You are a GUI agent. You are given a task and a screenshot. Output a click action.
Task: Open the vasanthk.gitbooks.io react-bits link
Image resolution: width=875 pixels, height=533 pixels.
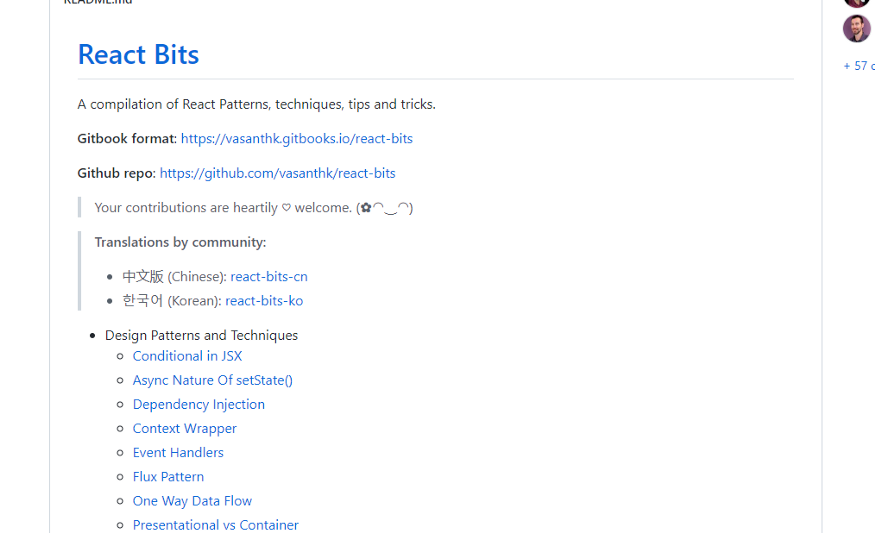(x=296, y=138)
